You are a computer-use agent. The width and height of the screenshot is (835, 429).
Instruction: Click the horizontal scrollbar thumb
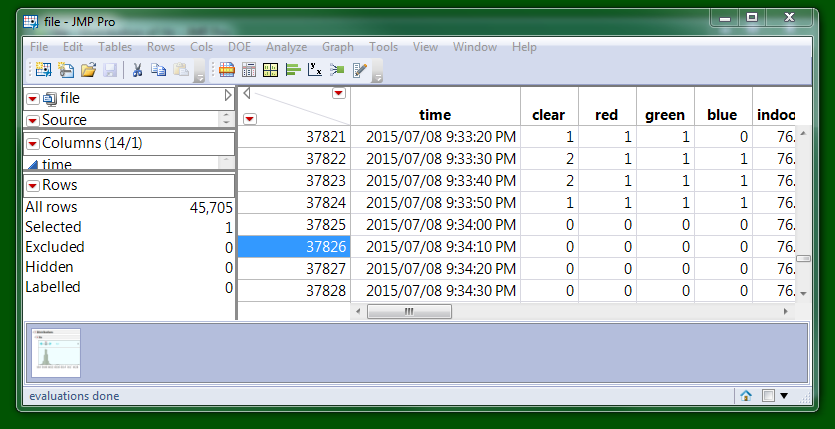click(409, 311)
